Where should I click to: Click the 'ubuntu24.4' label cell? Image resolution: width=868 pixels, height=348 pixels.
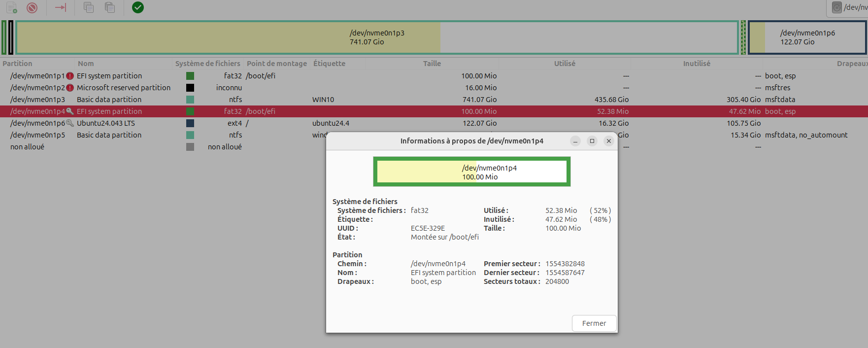pyautogui.click(x=331, y=123)
